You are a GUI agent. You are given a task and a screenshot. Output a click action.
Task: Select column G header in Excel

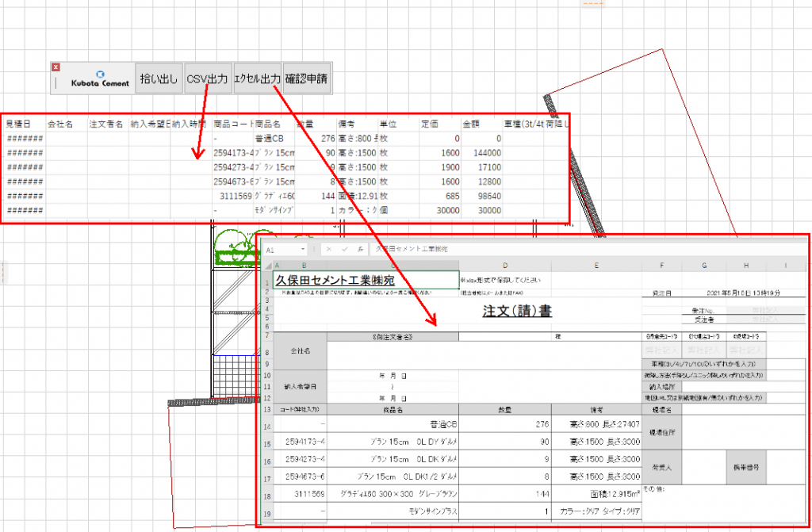[x=704, y=266]
